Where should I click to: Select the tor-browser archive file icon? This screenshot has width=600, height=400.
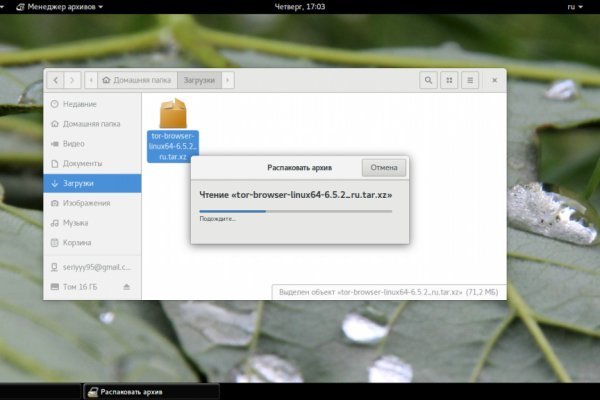[x=173, y=111]
